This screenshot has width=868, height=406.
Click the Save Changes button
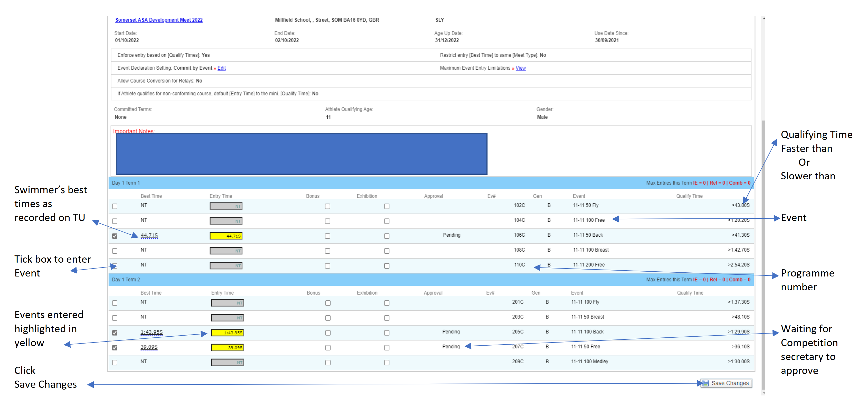pos(727,383)
